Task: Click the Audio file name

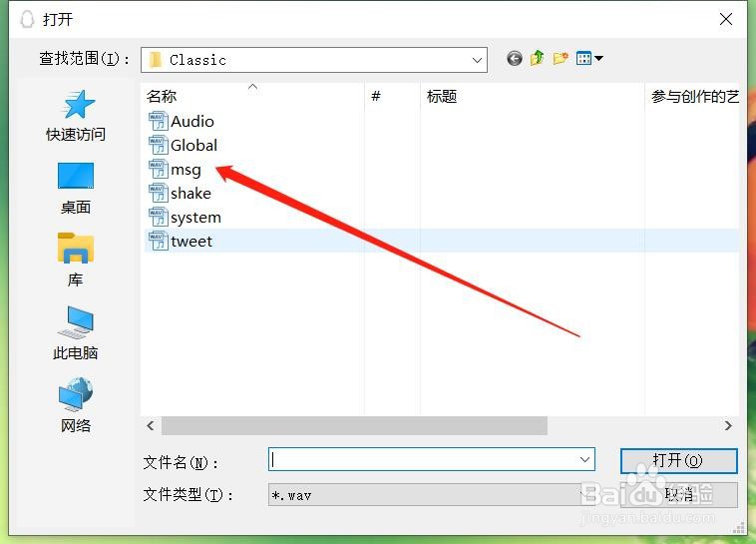Action: pyautogui.click(x=192, y=121)
